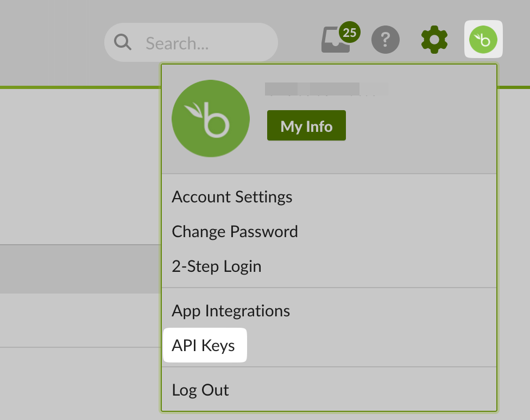This screenshot has width=530, height=420.
Task: Open the 2-Step Login option
Action: coord(216,266)
